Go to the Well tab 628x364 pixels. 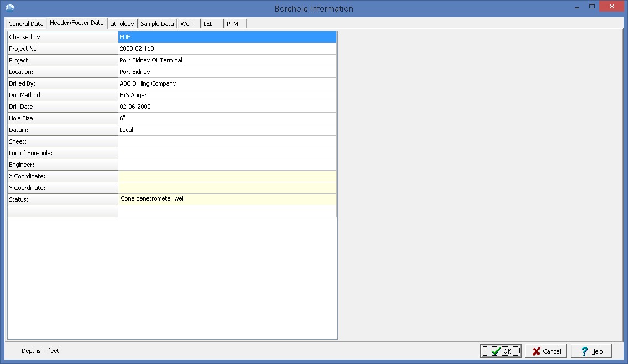[186, 24]
